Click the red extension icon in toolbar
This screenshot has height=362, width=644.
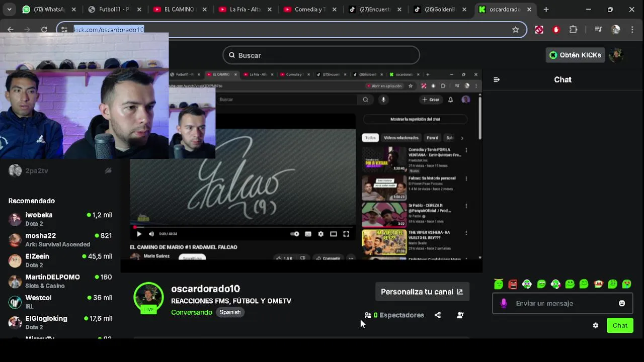556,30
